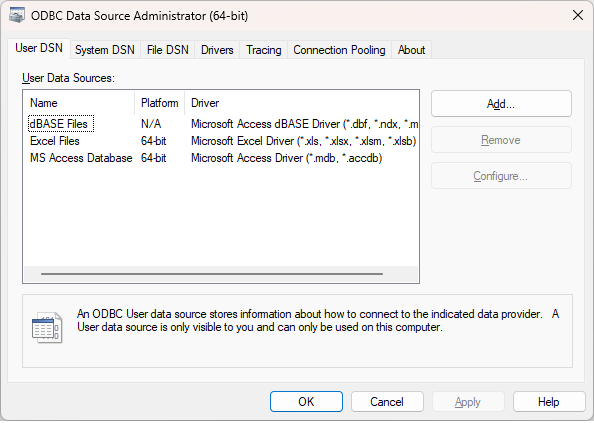
Task: Open Help for this dialog
Action: click(x=549, y=401)
